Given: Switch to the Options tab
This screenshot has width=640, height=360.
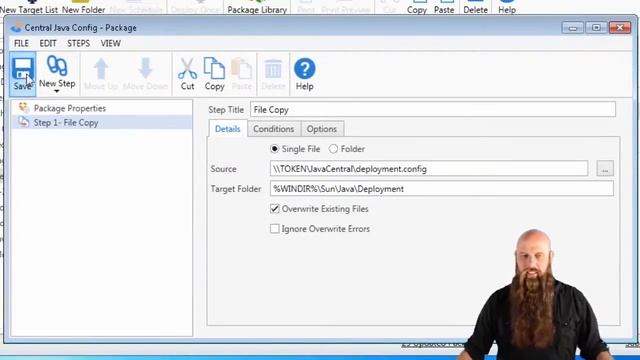Looking at the screenshot, I should [x=322, y=129].
